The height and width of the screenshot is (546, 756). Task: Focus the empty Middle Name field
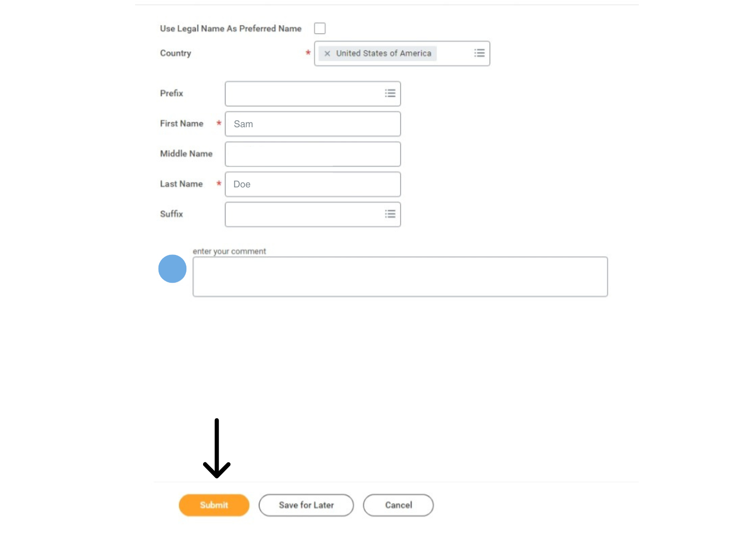coord(313,154)
